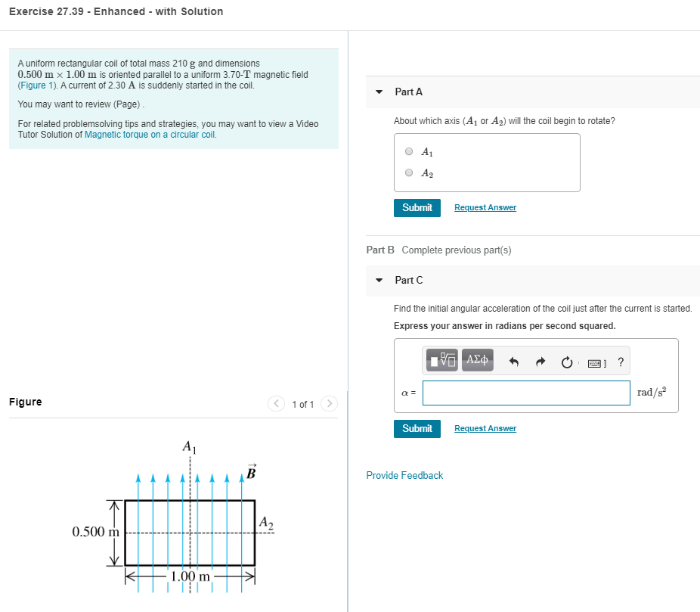Submit the Part C answer
Viewport: 700px width, 612px height.
(x=417, y=428)
